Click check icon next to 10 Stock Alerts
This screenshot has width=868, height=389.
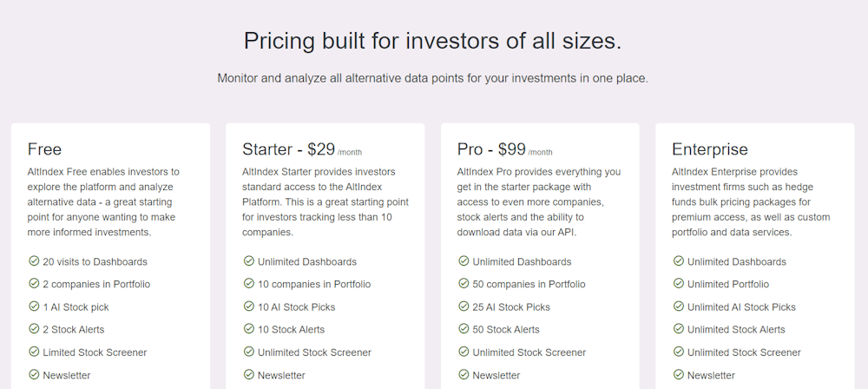pos(248,329)
